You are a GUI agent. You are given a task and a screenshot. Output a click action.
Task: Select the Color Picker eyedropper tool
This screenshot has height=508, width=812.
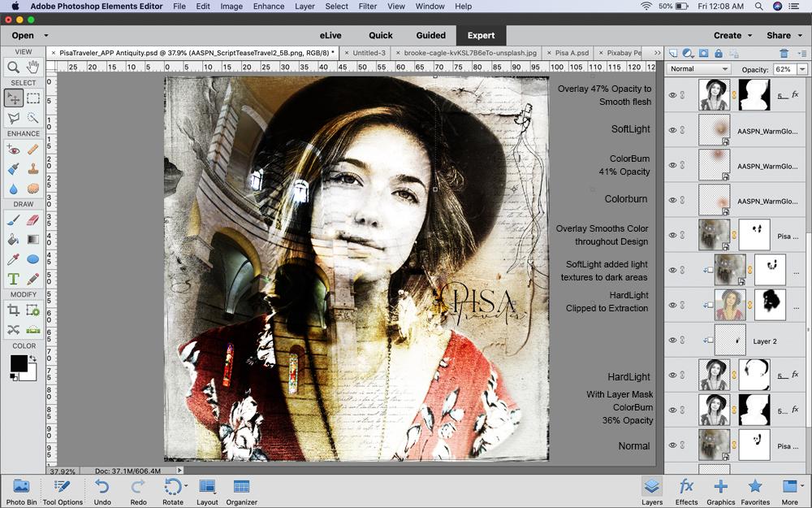[14, 259]
